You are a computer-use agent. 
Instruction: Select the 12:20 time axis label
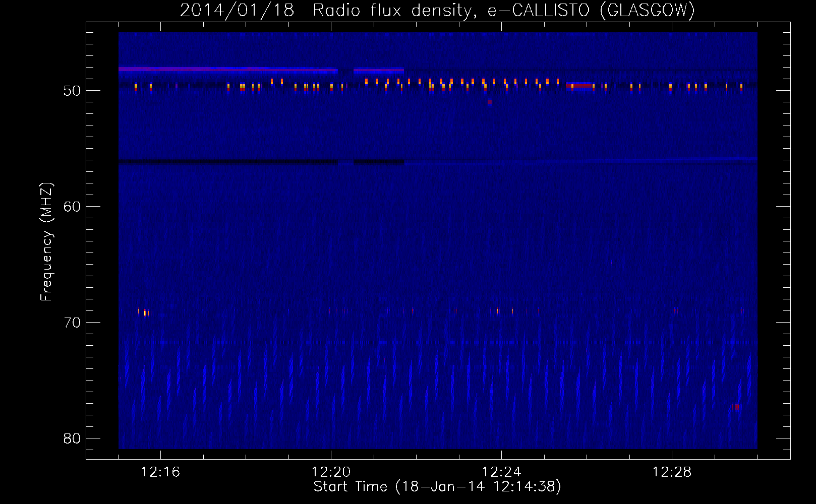[331, 472]
